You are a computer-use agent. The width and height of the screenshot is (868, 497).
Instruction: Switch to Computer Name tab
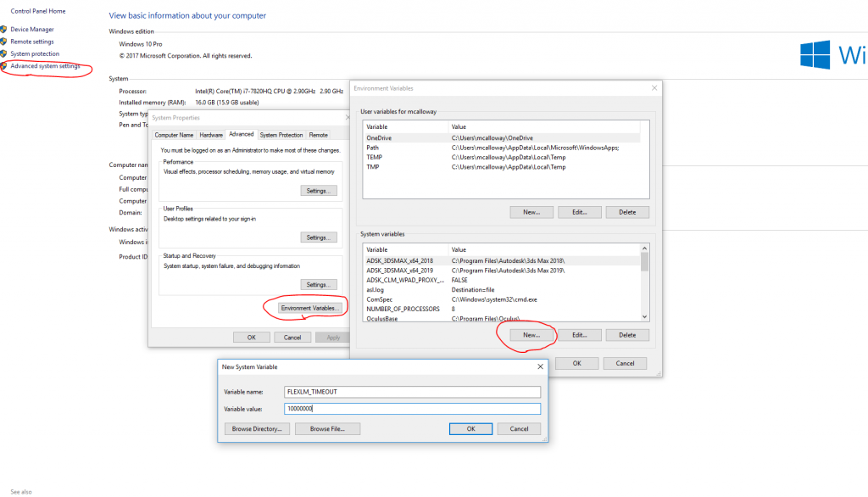(x=174, y=135)
